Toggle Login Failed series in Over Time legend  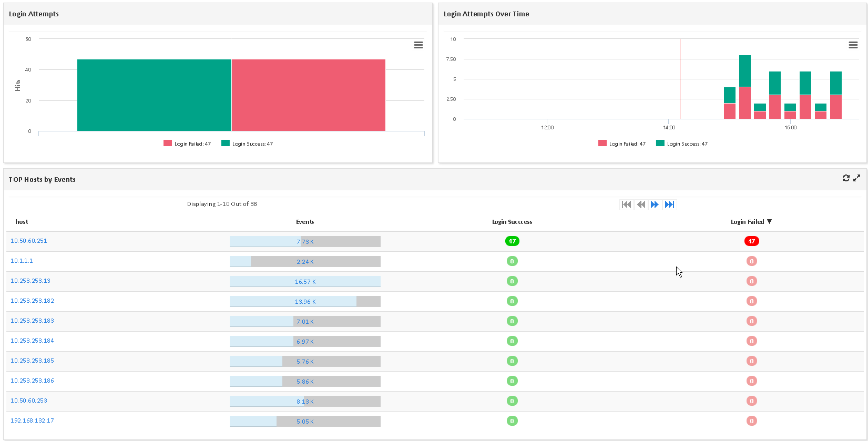tap(622, 143)
